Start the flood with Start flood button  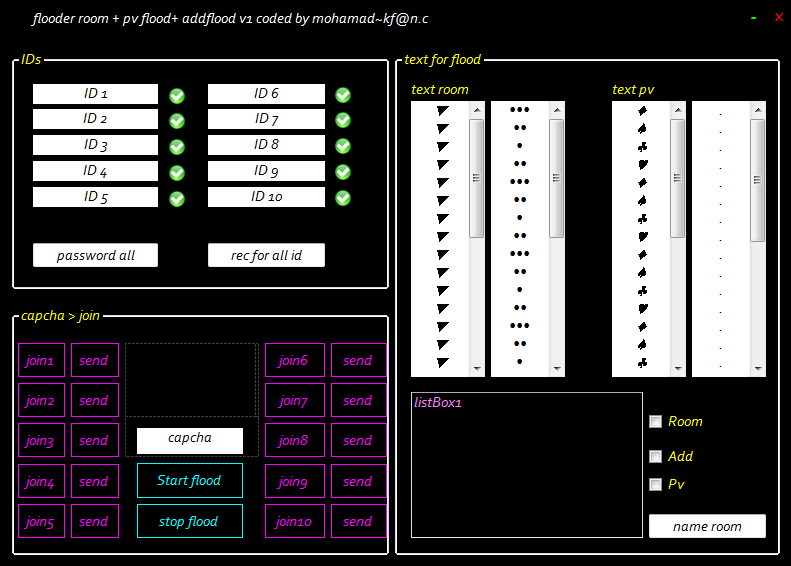(190, 480)
